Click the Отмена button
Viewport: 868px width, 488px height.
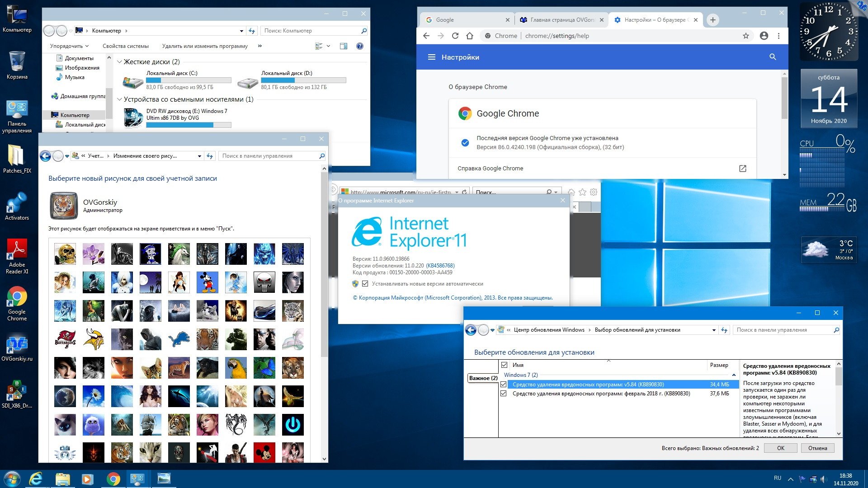pos(818,448)
